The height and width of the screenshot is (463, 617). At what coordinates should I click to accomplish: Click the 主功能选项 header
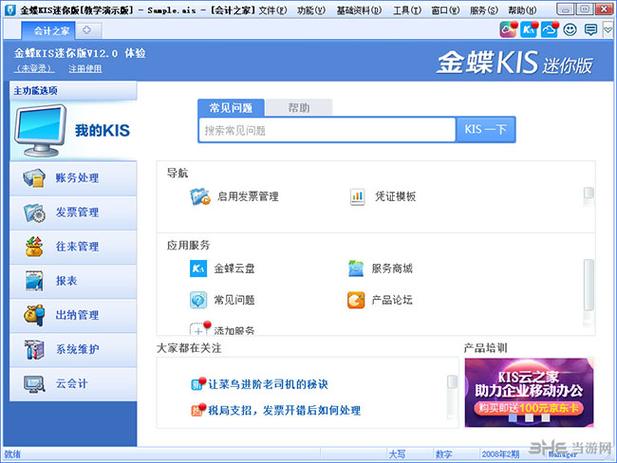click(x=73, y=91)
